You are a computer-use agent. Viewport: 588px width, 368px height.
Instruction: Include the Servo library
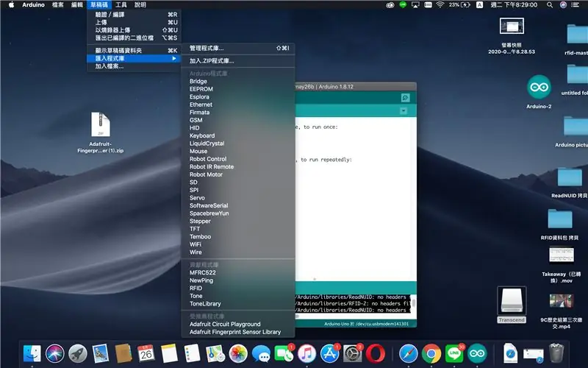tap(237, 198)
